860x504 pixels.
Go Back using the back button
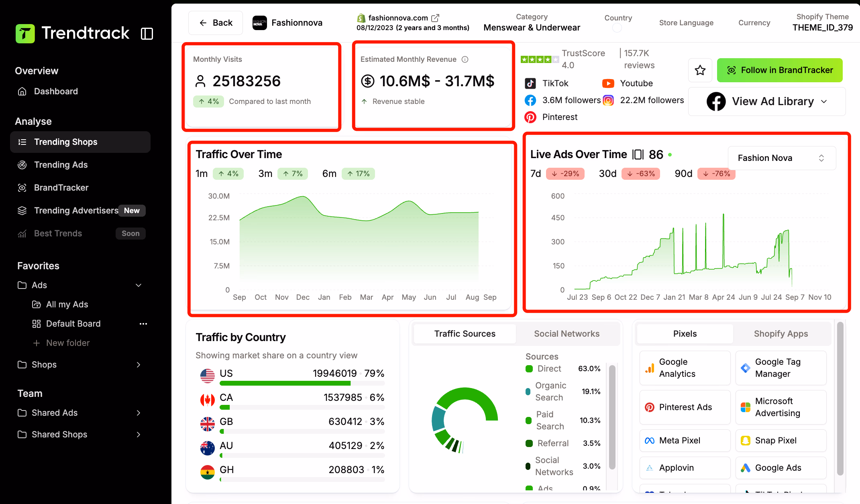click(215, 22)
